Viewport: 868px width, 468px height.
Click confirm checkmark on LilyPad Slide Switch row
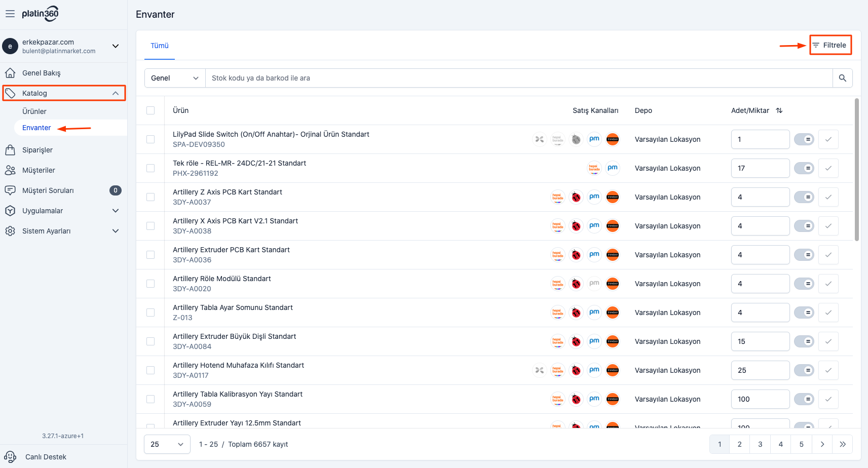pos(828,139)
